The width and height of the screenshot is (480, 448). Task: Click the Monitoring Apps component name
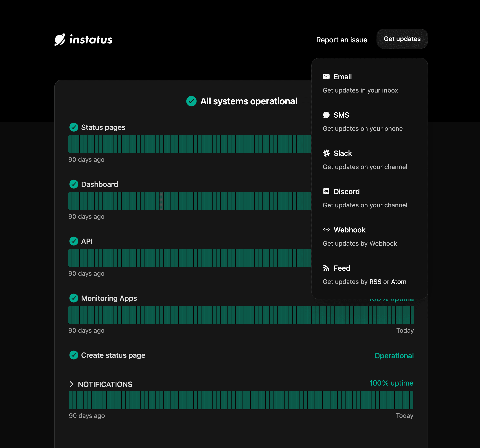[109, 298]
